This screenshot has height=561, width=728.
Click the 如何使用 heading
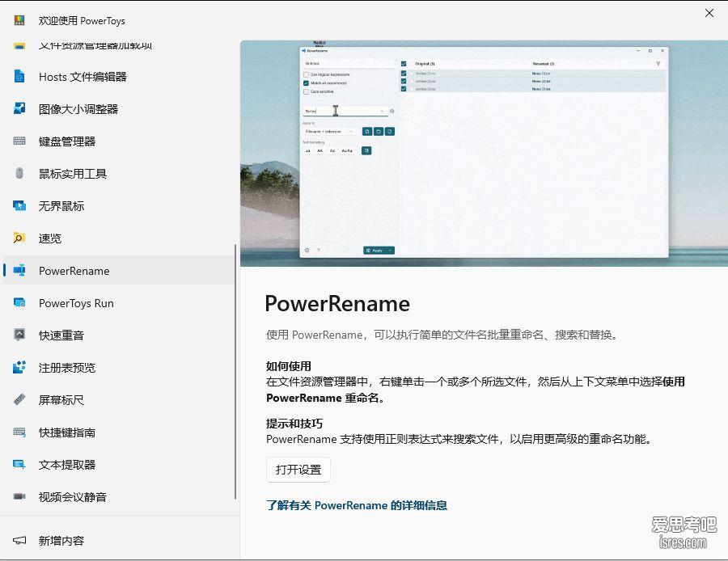[x=288, y=366]
